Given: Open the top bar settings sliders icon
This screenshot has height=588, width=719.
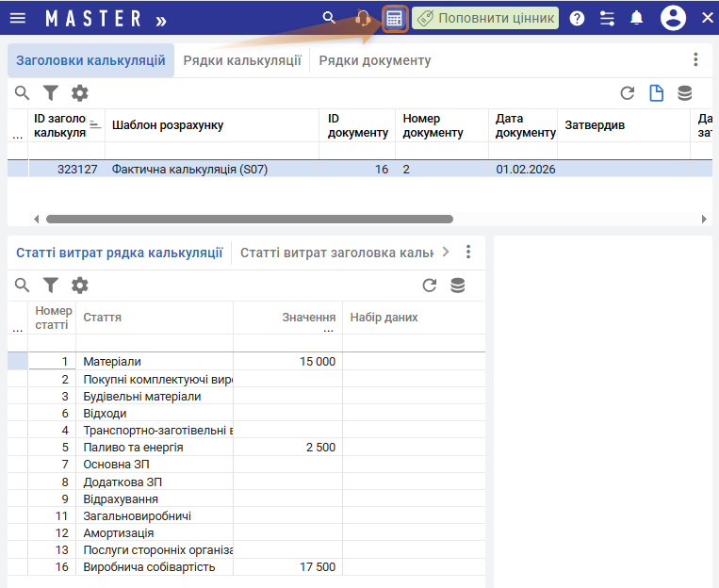Looking at the screenshot, I should [x=607, y=18].
